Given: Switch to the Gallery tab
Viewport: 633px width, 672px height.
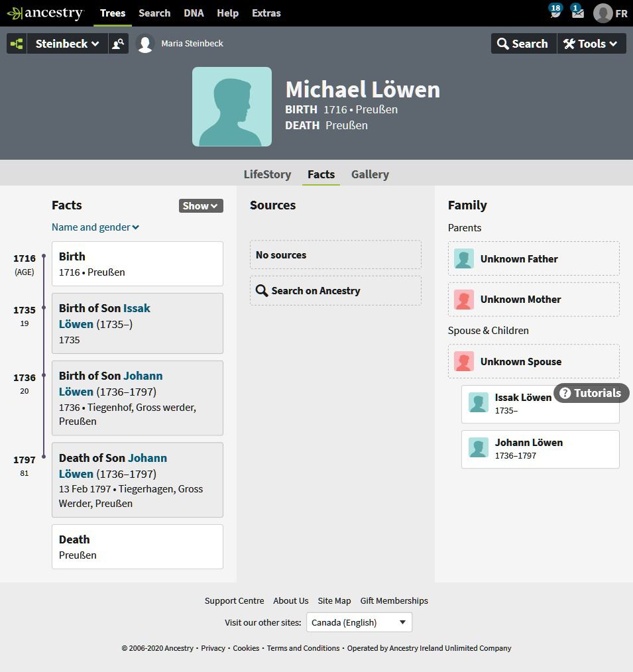Looking at the screenshot, I should tap(371, 174).
